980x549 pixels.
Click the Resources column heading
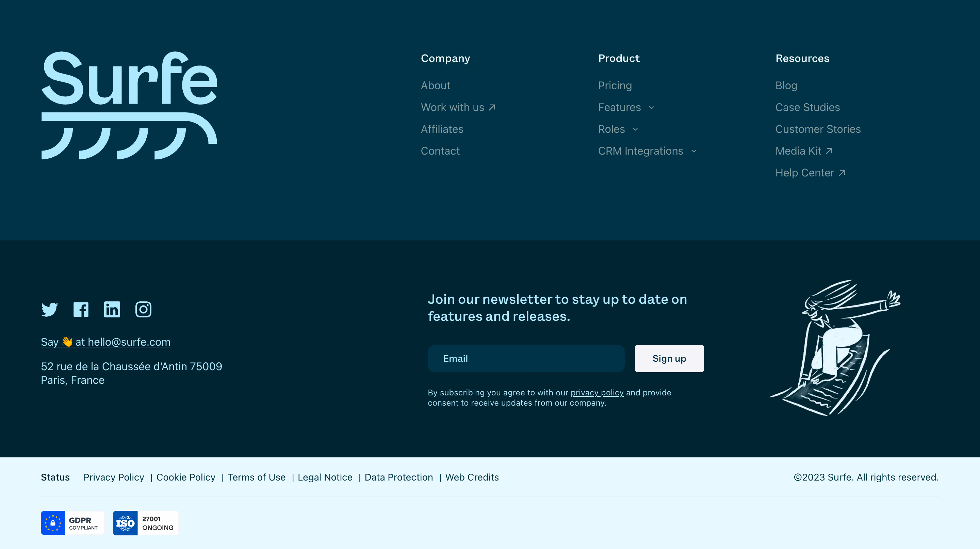802,58
